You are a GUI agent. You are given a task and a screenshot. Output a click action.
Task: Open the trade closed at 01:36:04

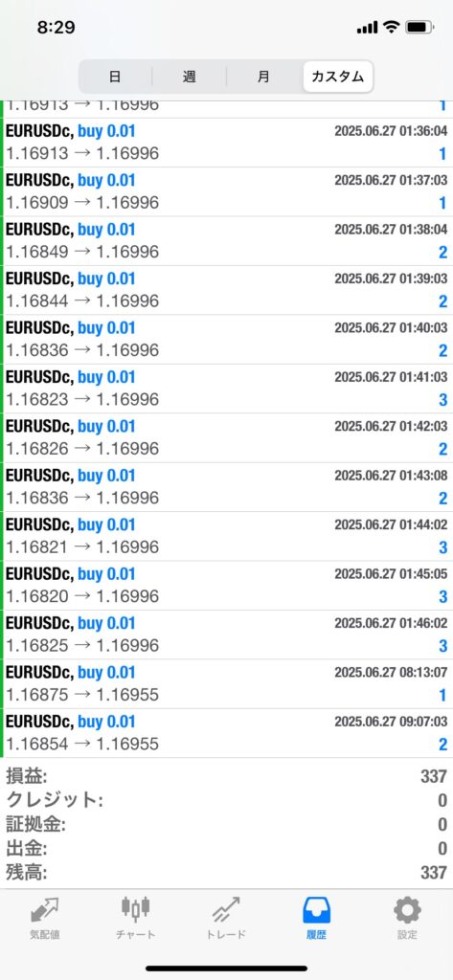(x=226, y=143)
